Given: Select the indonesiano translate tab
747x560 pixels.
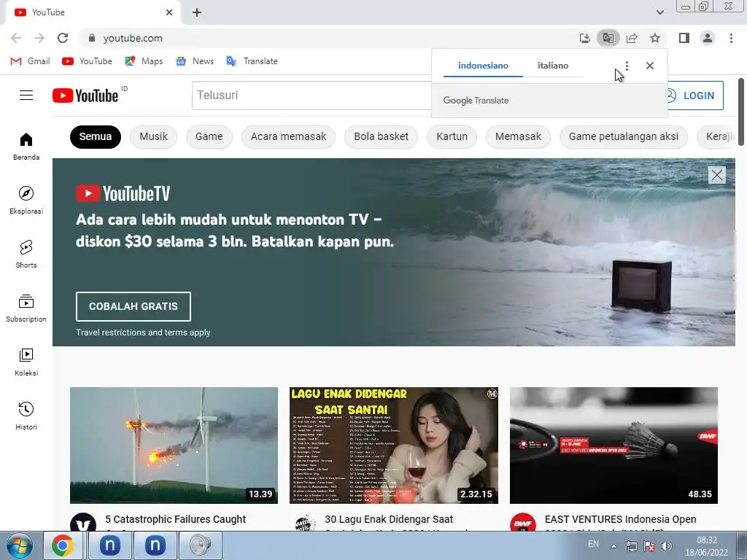Looking at the screenshot, I should click(x=483, y=66).
